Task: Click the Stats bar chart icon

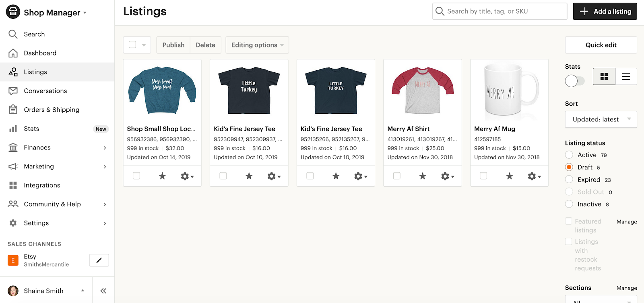Action: pyautogui.click(x=13, y=129)
